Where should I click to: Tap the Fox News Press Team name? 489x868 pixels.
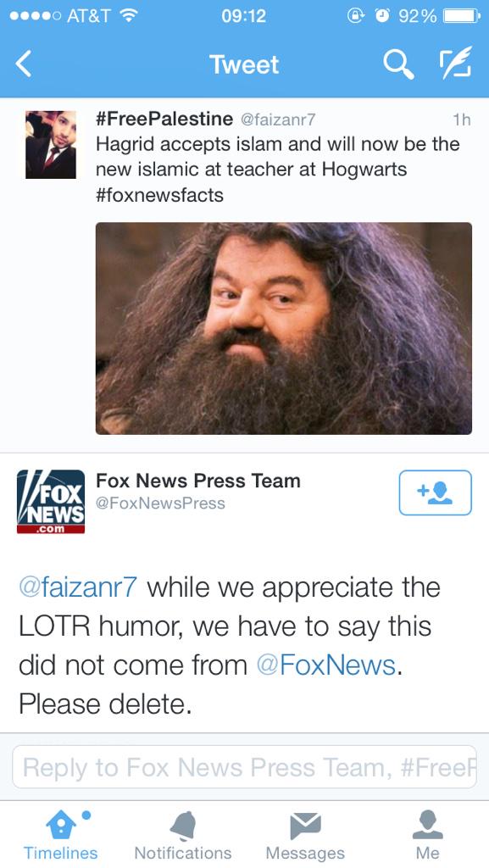tap(198, 481)
